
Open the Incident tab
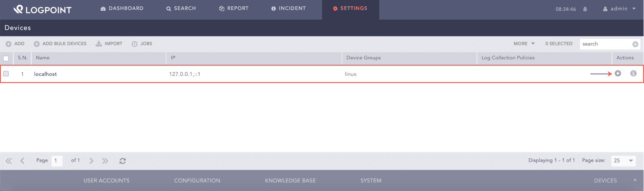click(288, 8)
